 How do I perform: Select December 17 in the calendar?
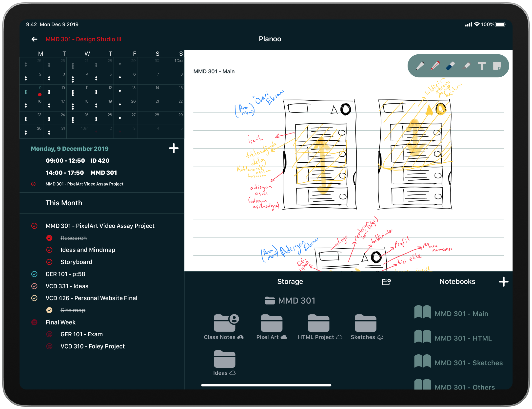[x=55, y=105]
